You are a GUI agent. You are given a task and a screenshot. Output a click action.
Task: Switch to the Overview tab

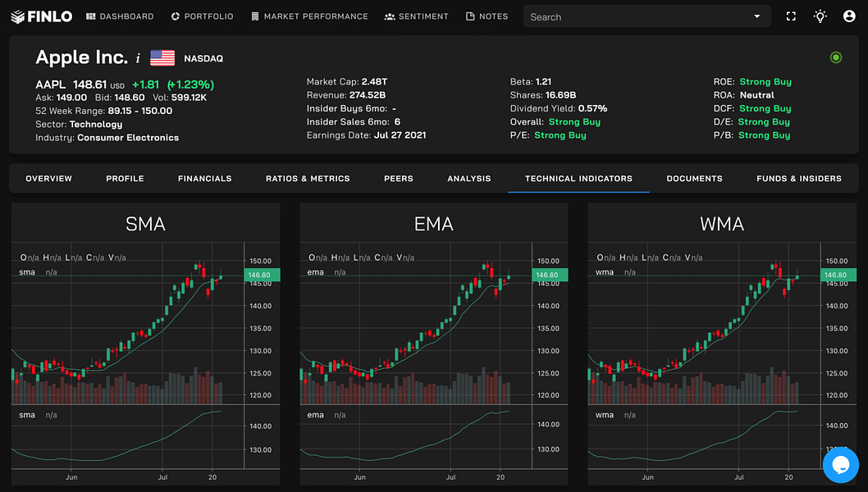(48, 178)
